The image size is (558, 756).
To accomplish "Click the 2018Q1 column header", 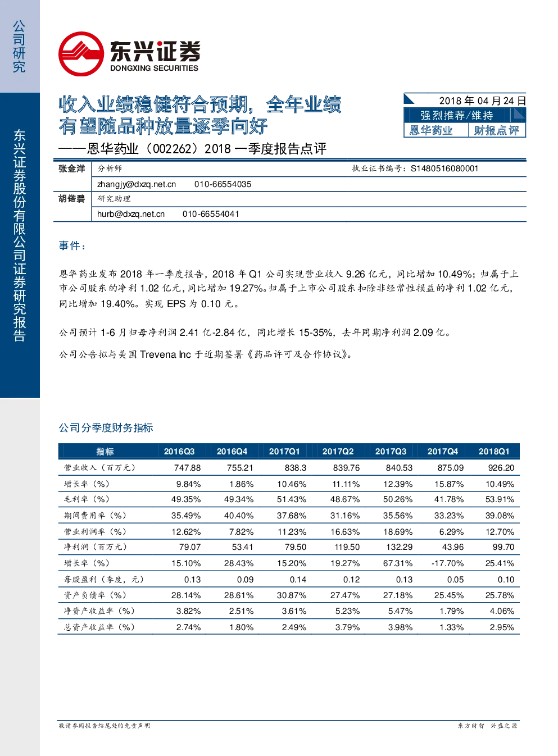I will click(494, 452).
